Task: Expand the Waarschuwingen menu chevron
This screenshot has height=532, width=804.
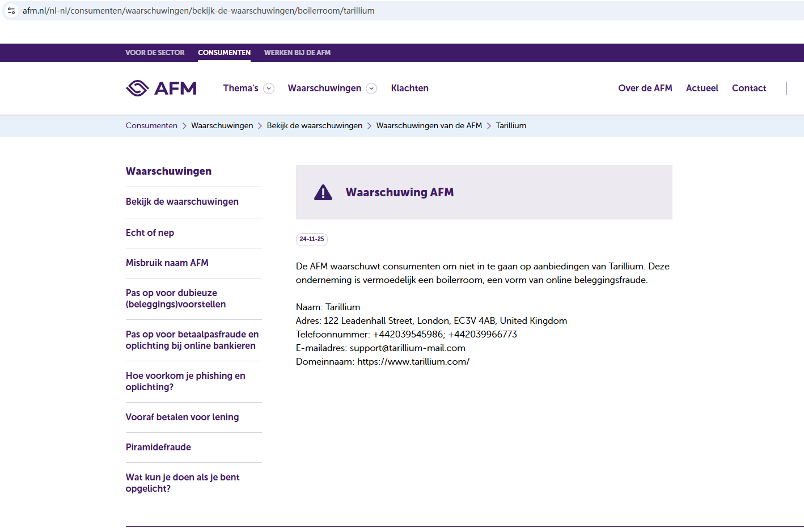Action: pos(371,88)
